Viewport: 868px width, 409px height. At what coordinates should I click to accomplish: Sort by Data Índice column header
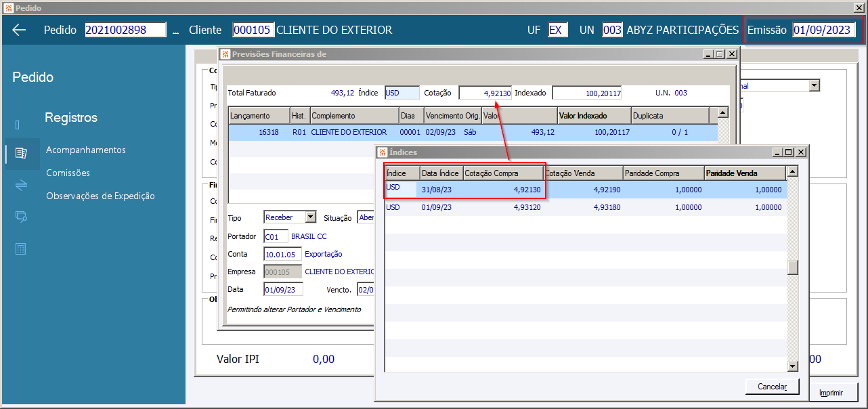441,173
